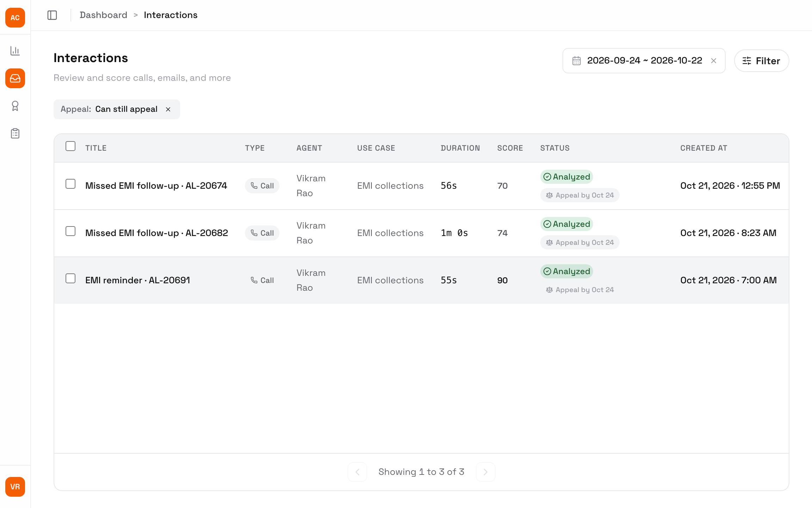
Task: Click Appeal by Oct 24 for AL-20674
Action: click(580, 195)
